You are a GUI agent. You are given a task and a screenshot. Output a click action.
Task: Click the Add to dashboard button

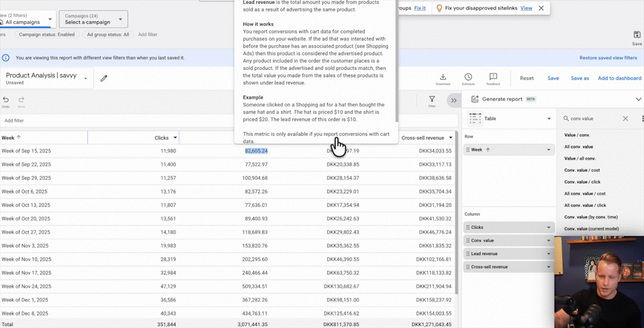pyautogui.click(x=619, y=79)
